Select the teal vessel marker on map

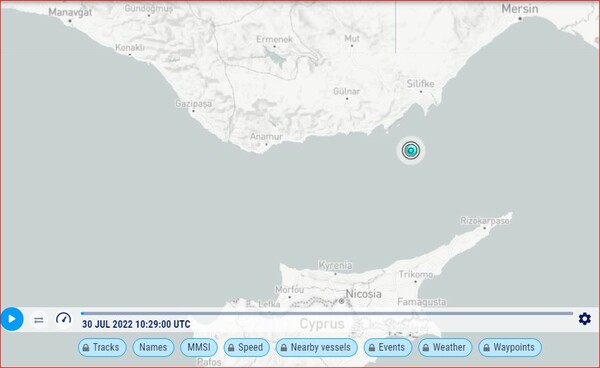click(411, 150)
